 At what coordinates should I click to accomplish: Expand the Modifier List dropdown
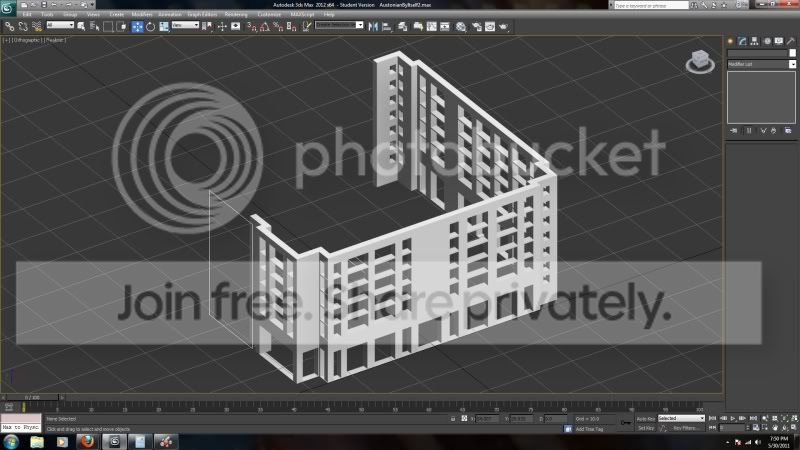point(761,64)
